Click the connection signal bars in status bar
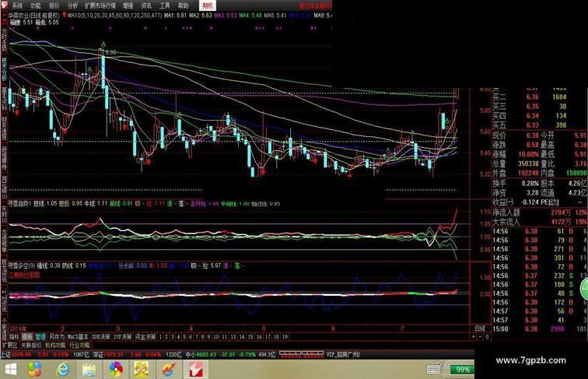This screenshot has width=588, height=379. (301, 353)
